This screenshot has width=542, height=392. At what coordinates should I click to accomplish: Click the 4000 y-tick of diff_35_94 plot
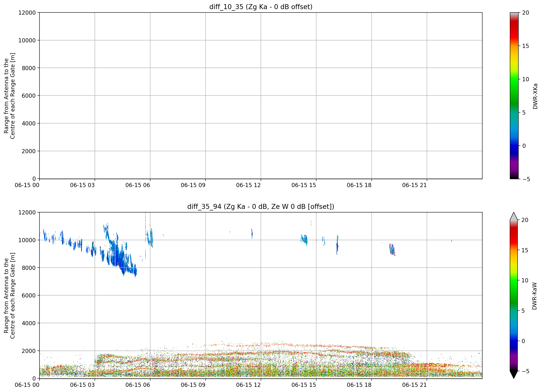point(29,323)
